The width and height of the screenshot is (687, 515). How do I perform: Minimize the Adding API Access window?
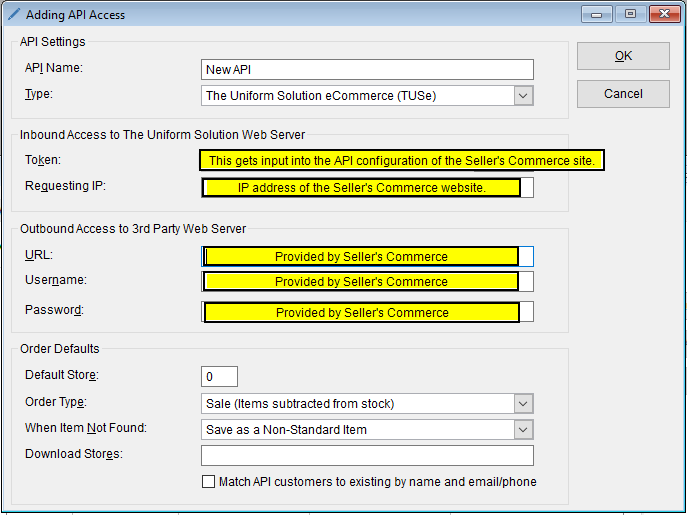[596, 14]
